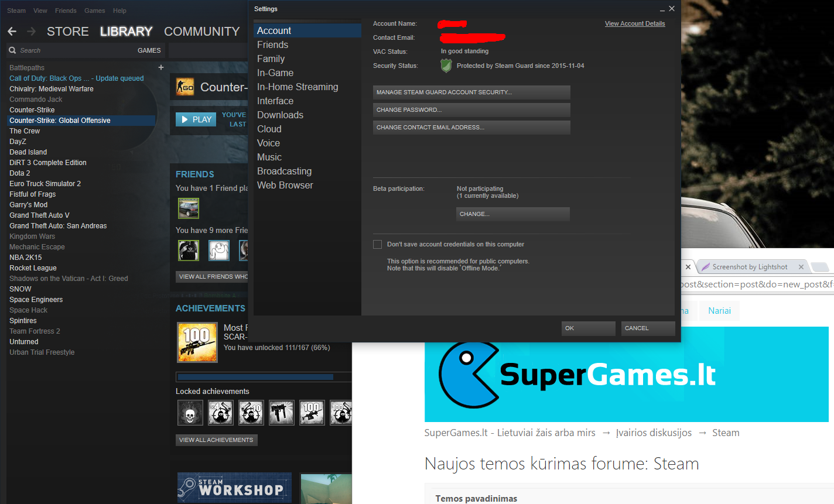
Task: Switch to the COMMUNITY tab
Action: click(x=202, y=32)
